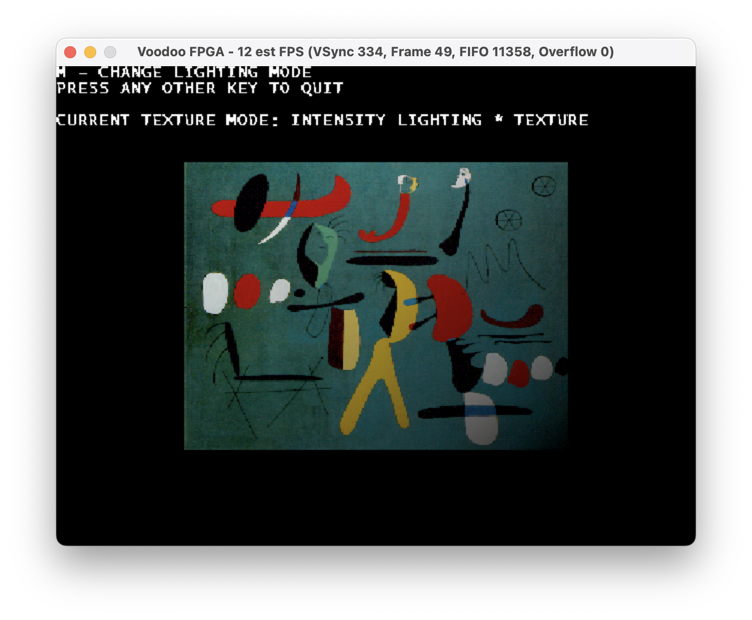Click the 'CURRENT TEXTURE MODE' status line
Image resolution: width=752 pixels, height=620 pixels.
tap(322, 120)
